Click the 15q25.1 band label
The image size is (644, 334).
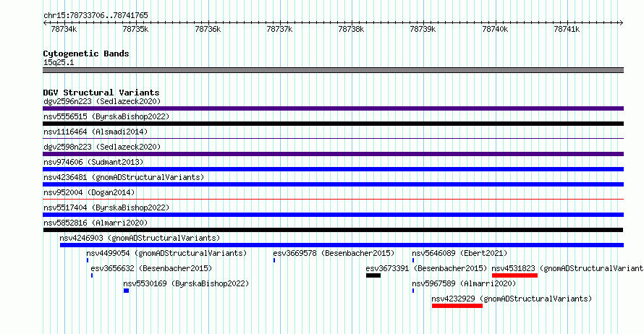click(x=59, y=62)
